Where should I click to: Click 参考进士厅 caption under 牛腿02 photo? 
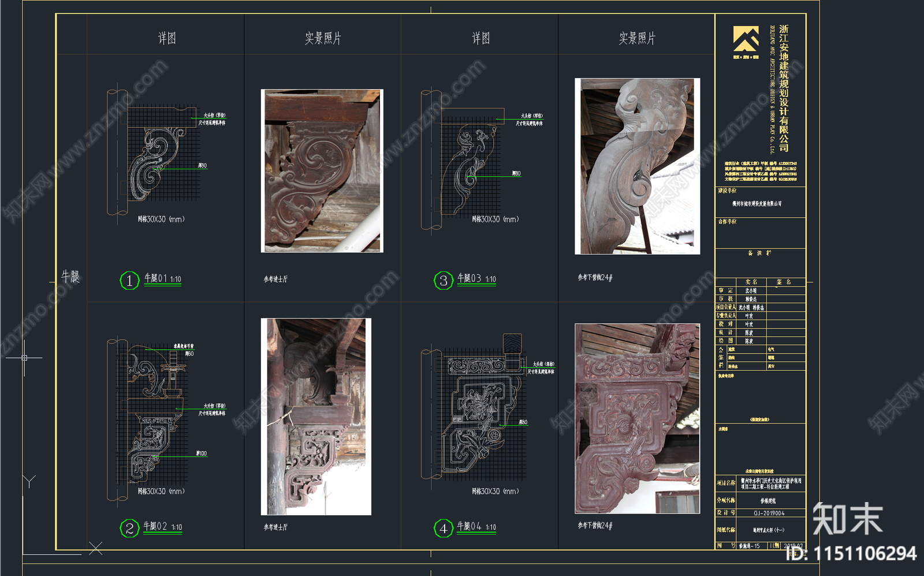click(275, 527)
